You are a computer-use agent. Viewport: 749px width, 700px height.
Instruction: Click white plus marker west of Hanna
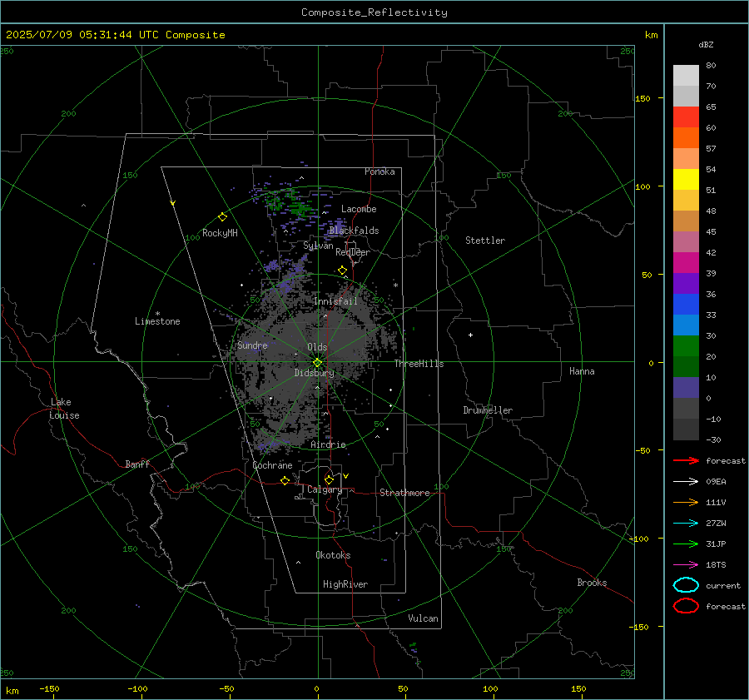(x=470, y=335)
